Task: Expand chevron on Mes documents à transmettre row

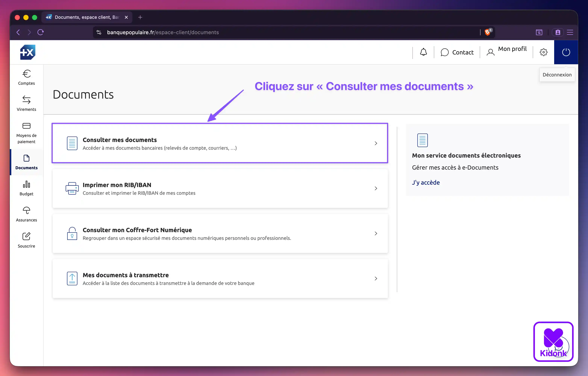Action: coord(376,279)
